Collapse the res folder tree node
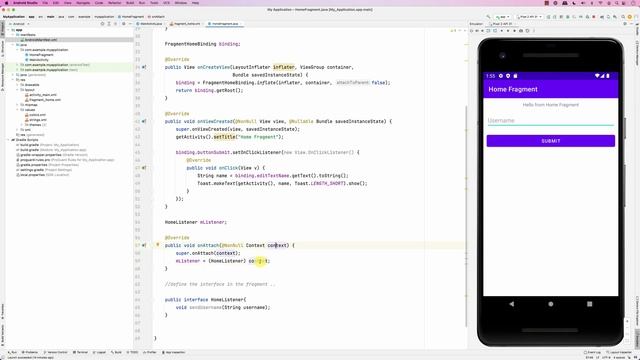Screen dimensions: 640x360 coord(13,80)
